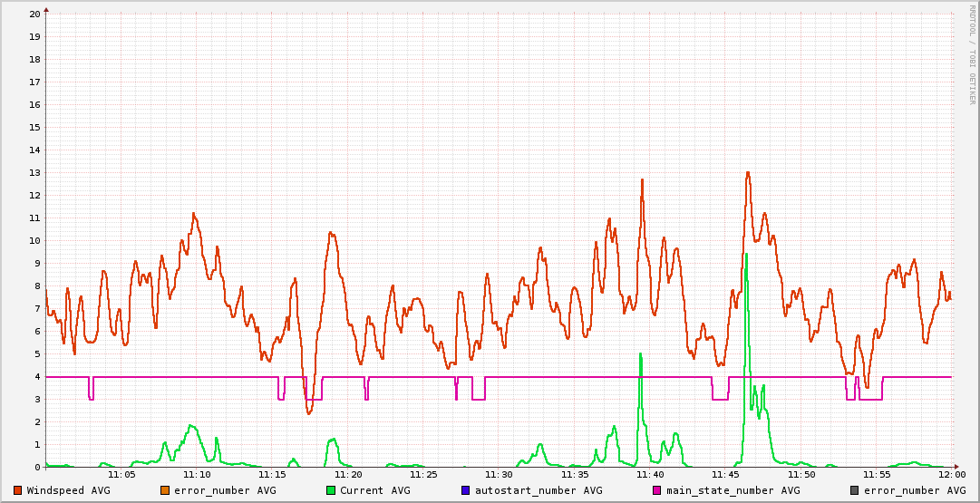Screen dimensions: 980x503
Task: Click the 12:00 time axis label
Action: pyautogui.click(x=951, y=474)
